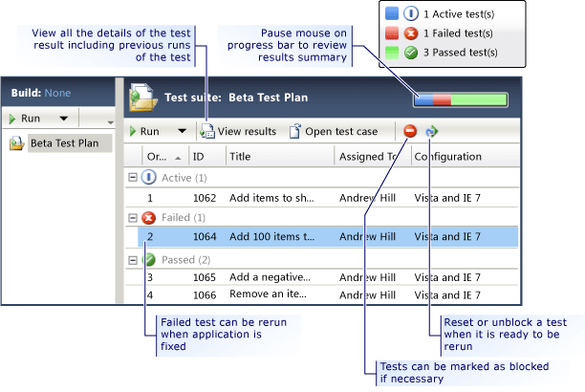Image resolution: width=585 pixels, height=392 pixels.
Task: Click ID cell 1065
Action: [x=205, y=277]
